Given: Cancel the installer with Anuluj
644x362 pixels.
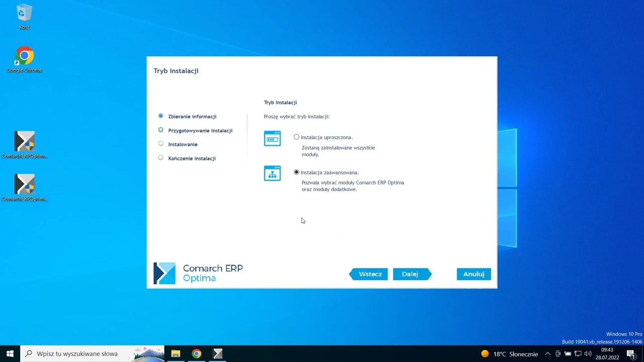Looking at the screenshot, I should tap(473, 274).
